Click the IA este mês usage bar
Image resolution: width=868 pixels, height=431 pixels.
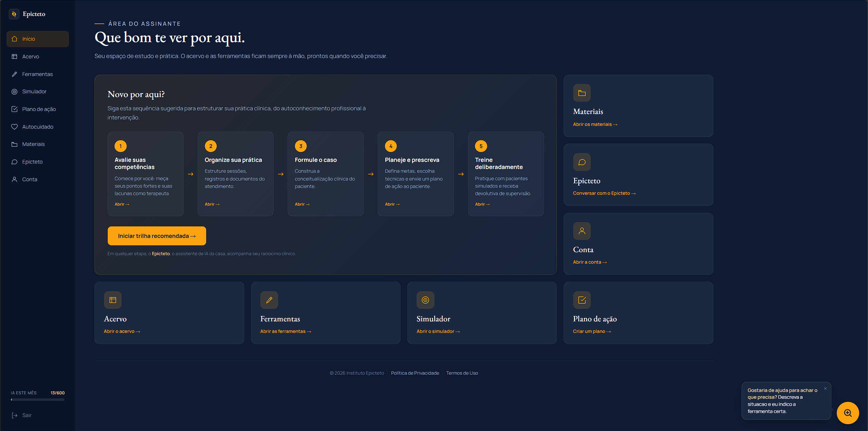38,399
